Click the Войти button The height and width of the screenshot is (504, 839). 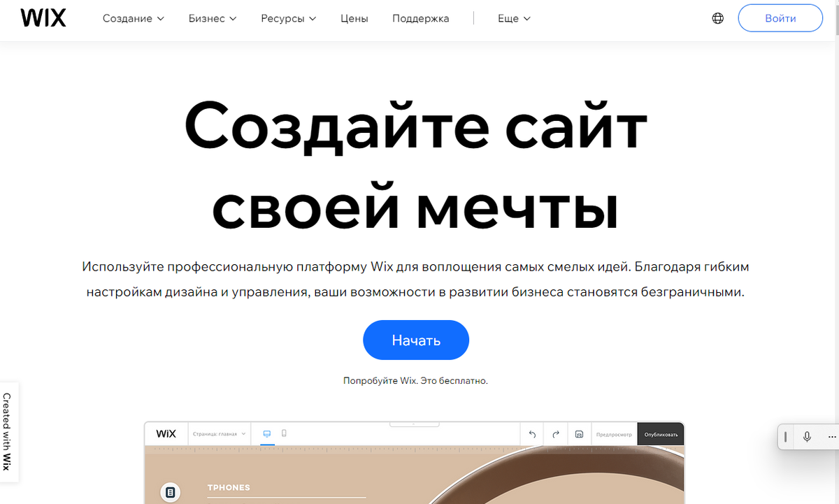[780, 19]
